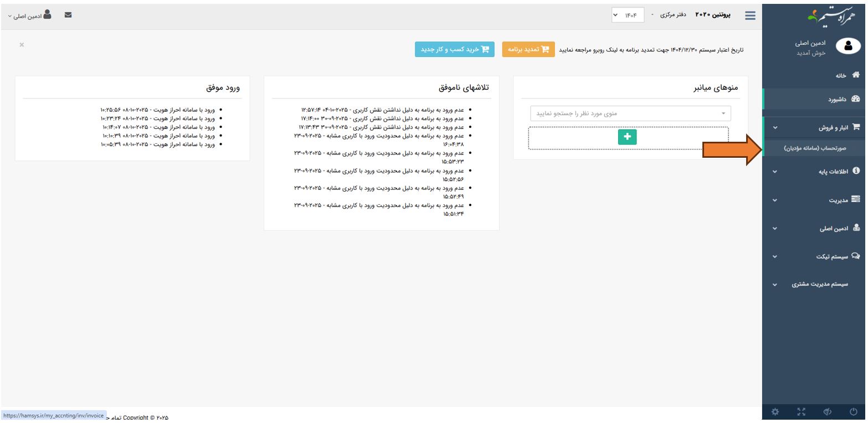Open the shortcut menu search combo box
The width and height of the screenshot is (868, 423).
pos(630,114)
